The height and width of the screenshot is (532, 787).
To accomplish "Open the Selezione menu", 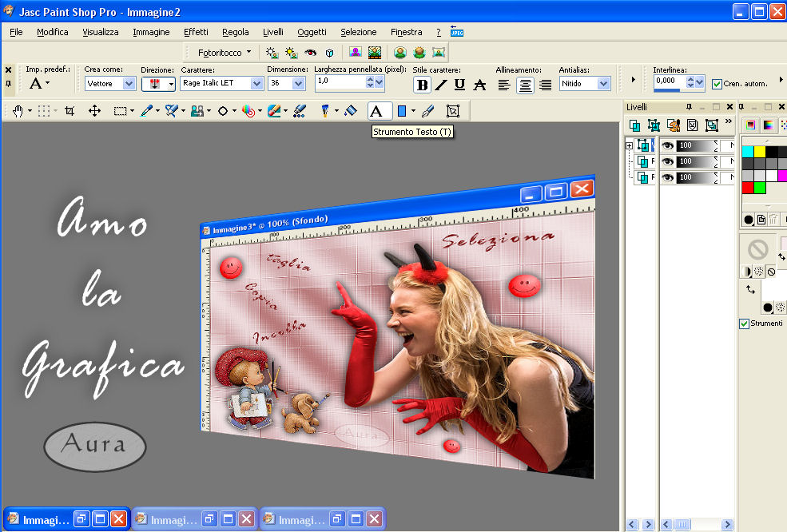I will (x=359, y=32).
